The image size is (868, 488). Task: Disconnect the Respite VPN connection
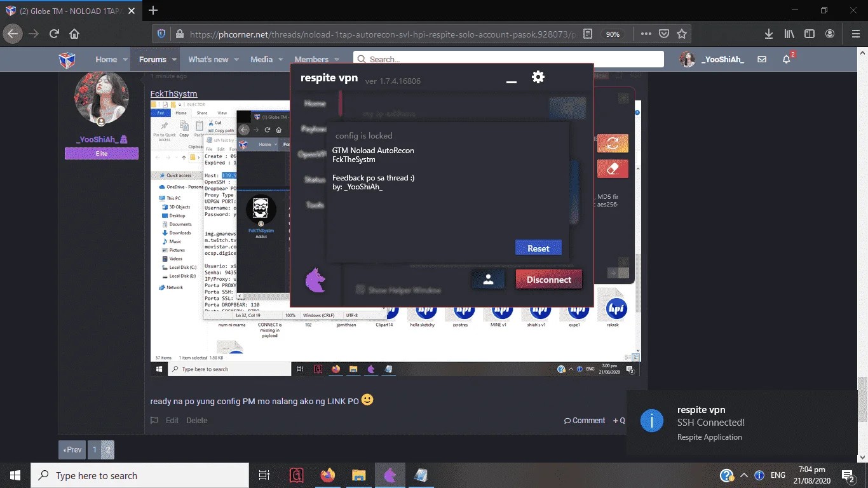(x=549, y=280)
